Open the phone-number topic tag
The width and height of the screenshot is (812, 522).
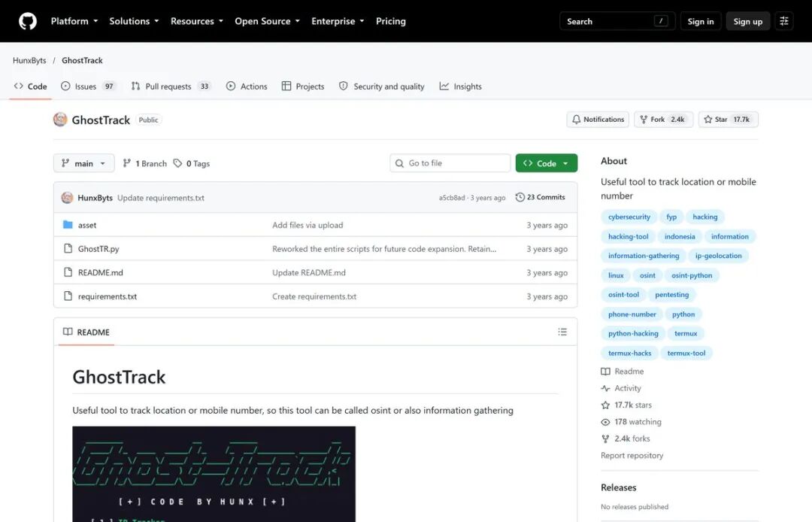click(x=632, y=314)
